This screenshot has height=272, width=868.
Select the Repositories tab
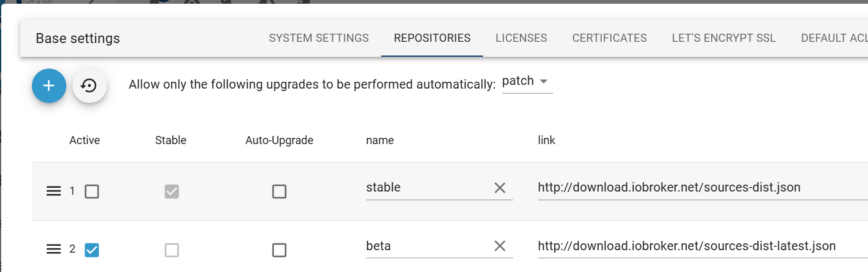tap(432, 38)
